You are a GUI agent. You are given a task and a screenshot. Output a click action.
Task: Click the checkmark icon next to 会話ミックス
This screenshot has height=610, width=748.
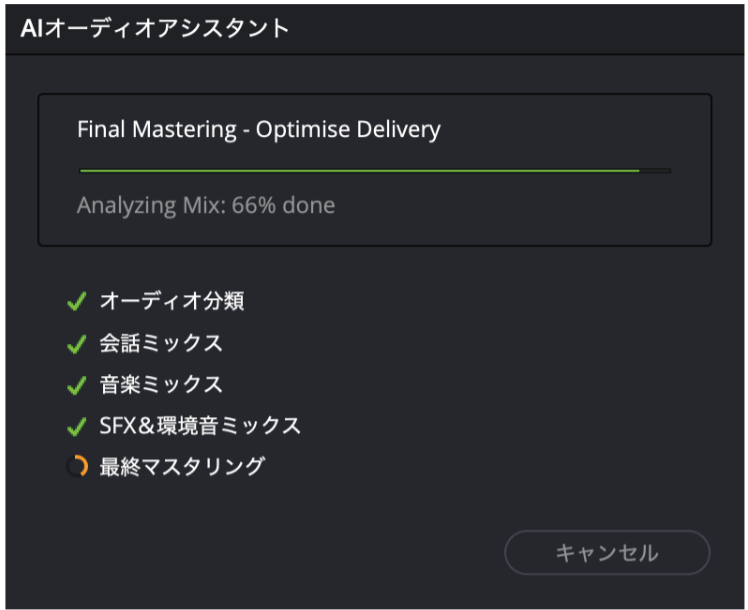tap(77, 343)
